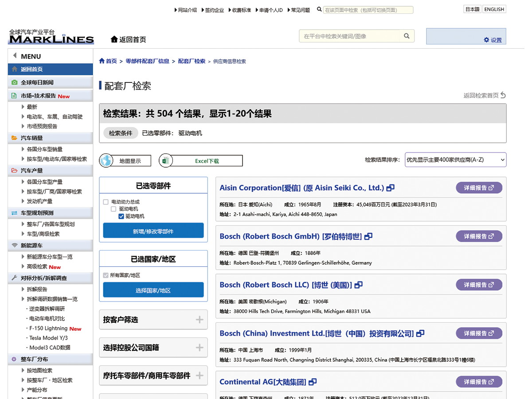This screenshot has height=399, width=532.
Task: Open 详细报告 for Aisin Corporation
Action: 479,188
